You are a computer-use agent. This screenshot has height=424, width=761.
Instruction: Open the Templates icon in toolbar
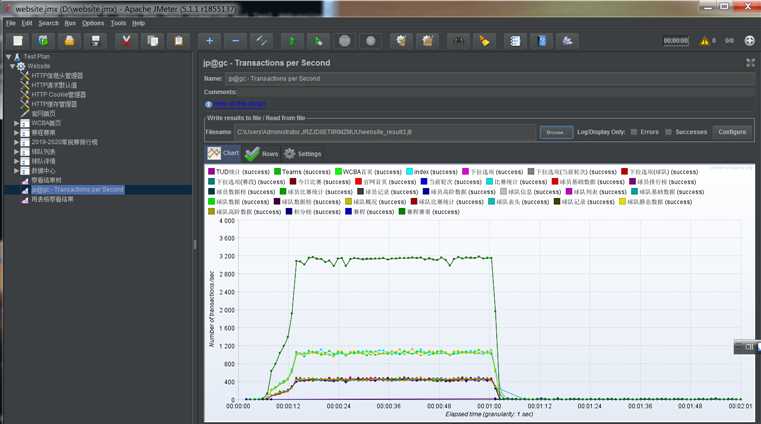click(x=43, y=41)
